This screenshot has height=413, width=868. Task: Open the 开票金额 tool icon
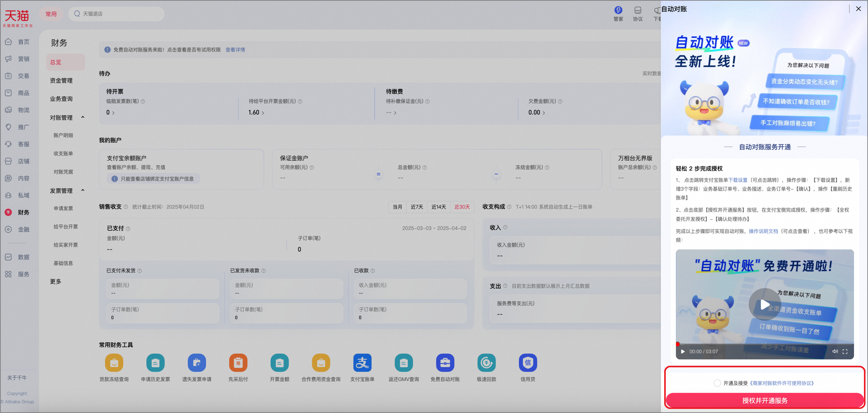click(x=280, y=362)
